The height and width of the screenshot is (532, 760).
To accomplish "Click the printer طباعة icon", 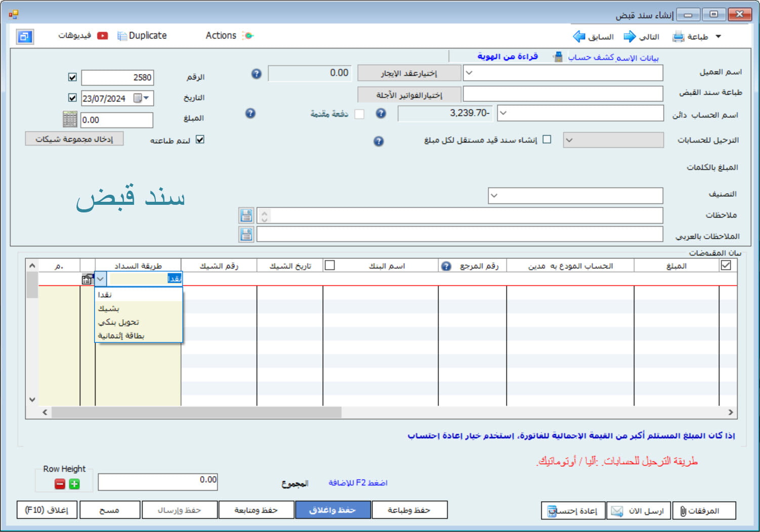I will pyautogui.click(x=678, y=37).
